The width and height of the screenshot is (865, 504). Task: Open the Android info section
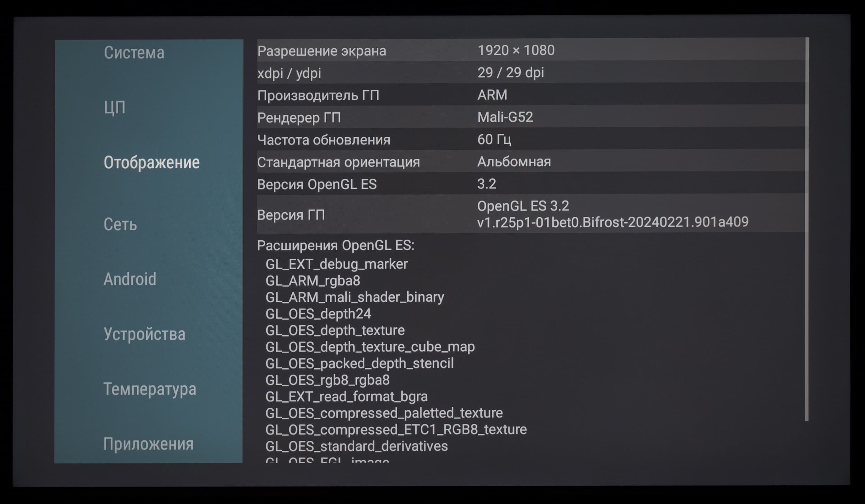pos(130,279)
